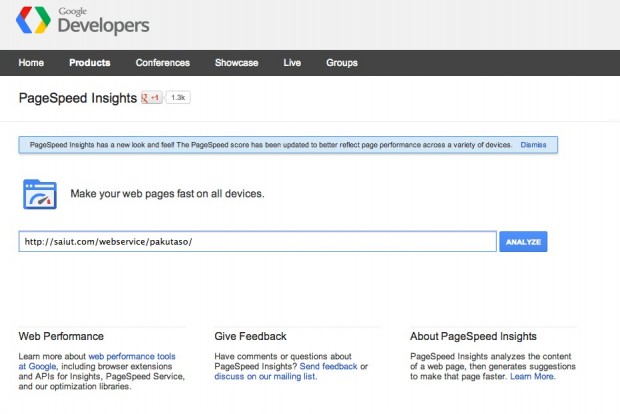
Task: Go to the Home tab
Action: 31,63
